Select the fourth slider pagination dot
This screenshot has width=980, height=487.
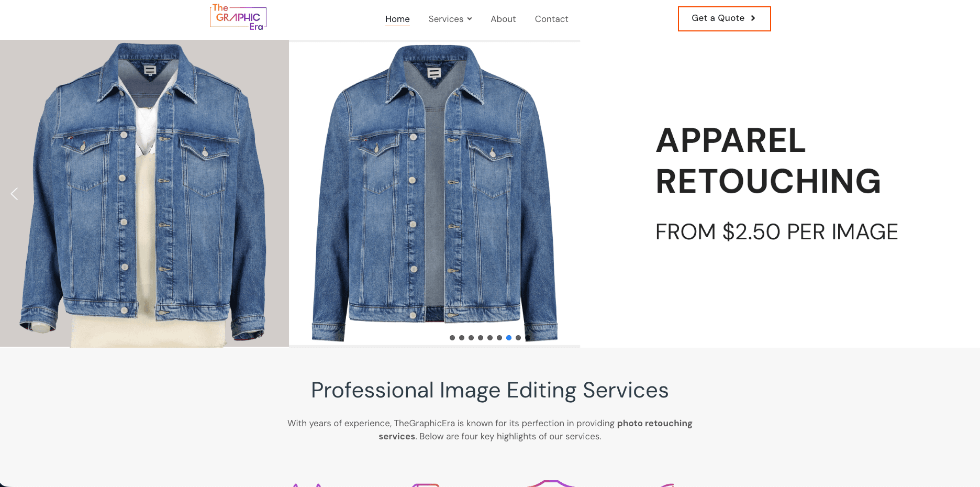coord(481,338)
